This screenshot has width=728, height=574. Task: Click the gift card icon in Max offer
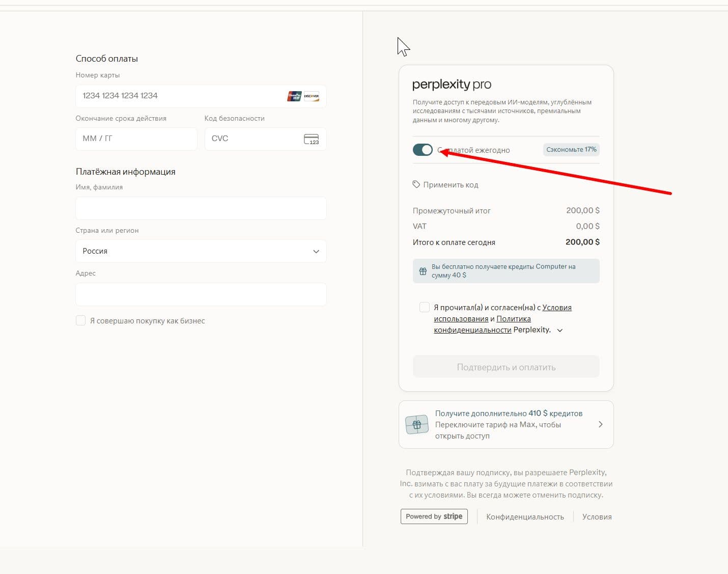(x=417, y=424)
